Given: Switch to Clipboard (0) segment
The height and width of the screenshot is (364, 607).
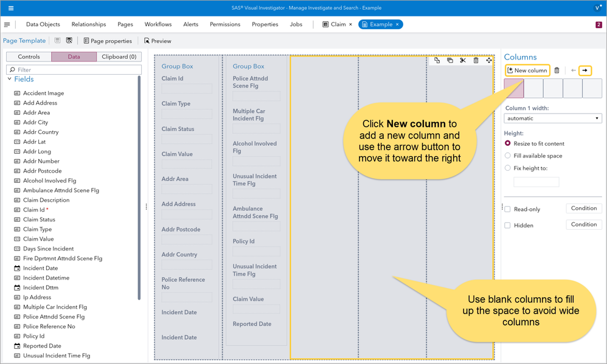Looking at the screenshot, I should [119, 57].
